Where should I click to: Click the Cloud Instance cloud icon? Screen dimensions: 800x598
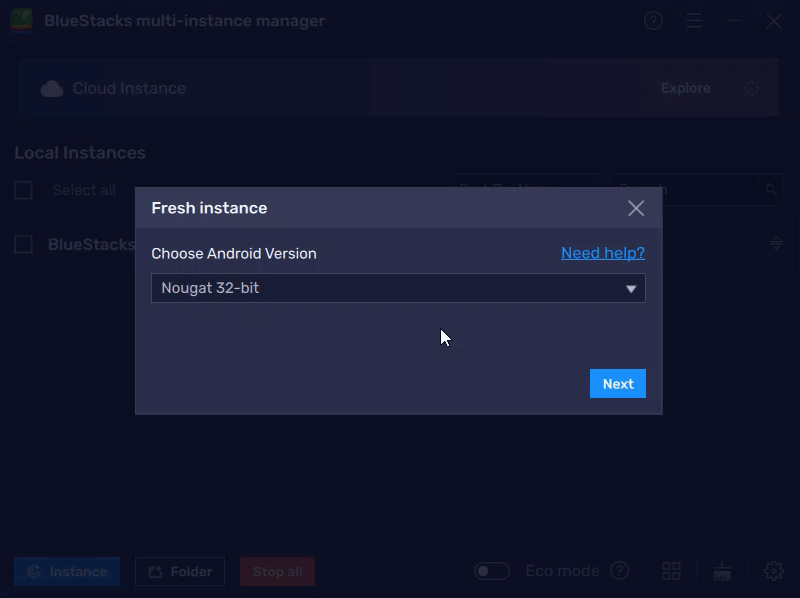(x=52, y=89)
